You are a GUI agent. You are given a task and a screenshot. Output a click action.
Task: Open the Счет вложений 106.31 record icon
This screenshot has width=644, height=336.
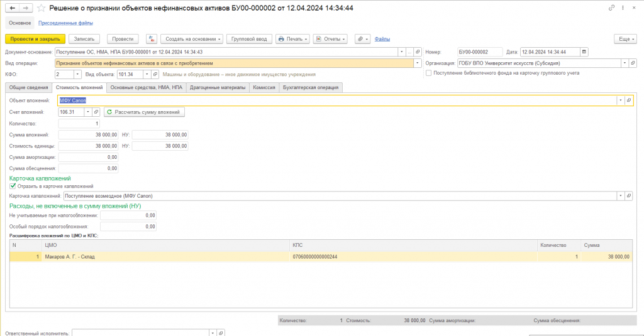pos(96,112)
